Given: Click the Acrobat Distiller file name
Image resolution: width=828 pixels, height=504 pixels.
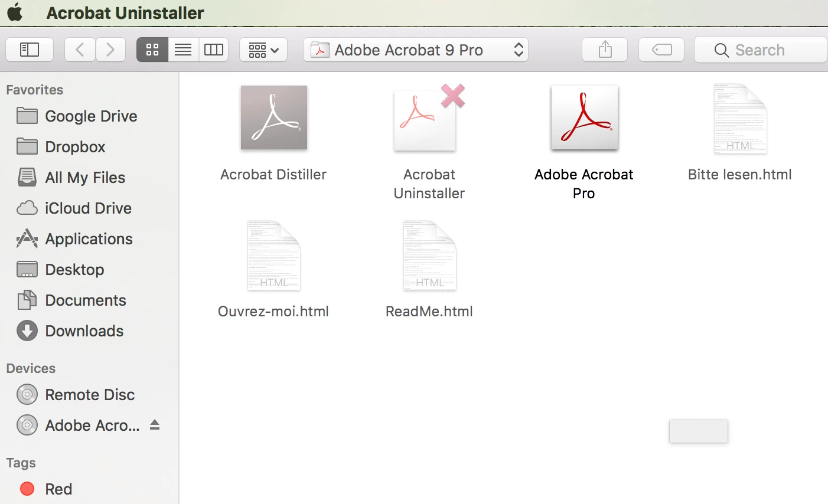Looking at the screenshot, I should tap(273, 175).
